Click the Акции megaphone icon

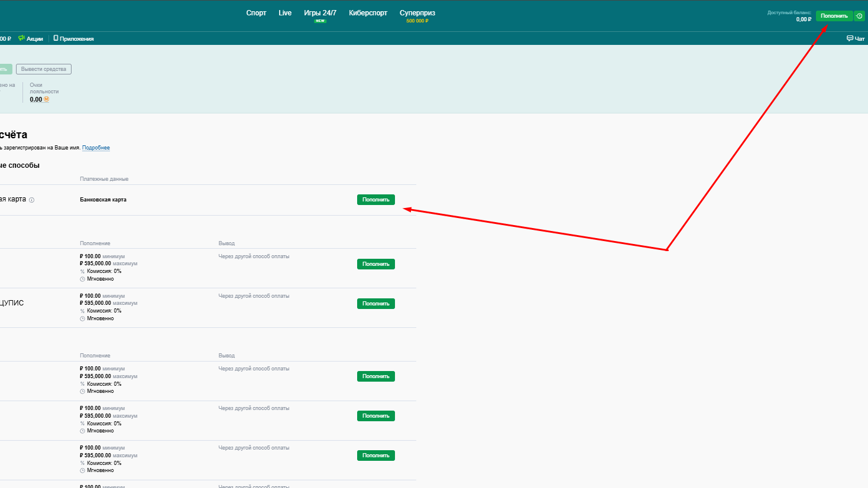[x=21, y=38]
